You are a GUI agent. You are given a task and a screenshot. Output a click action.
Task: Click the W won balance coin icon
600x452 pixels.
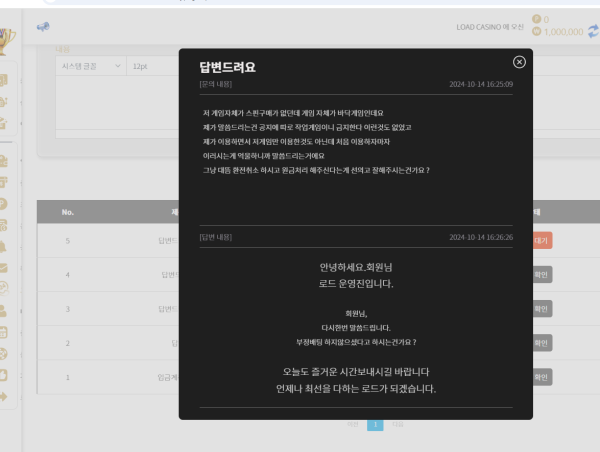[x=536, y=32]
